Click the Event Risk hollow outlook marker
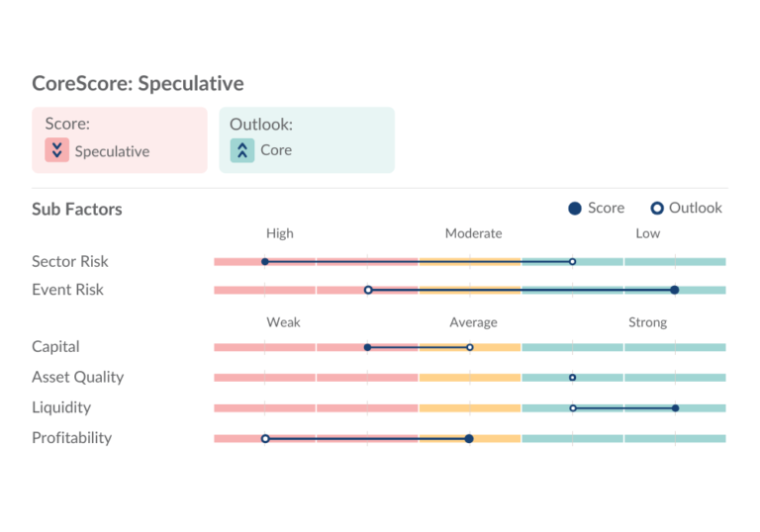Viewport: 760px width, 532px height. pyautogui.click(x=368, y=290)
